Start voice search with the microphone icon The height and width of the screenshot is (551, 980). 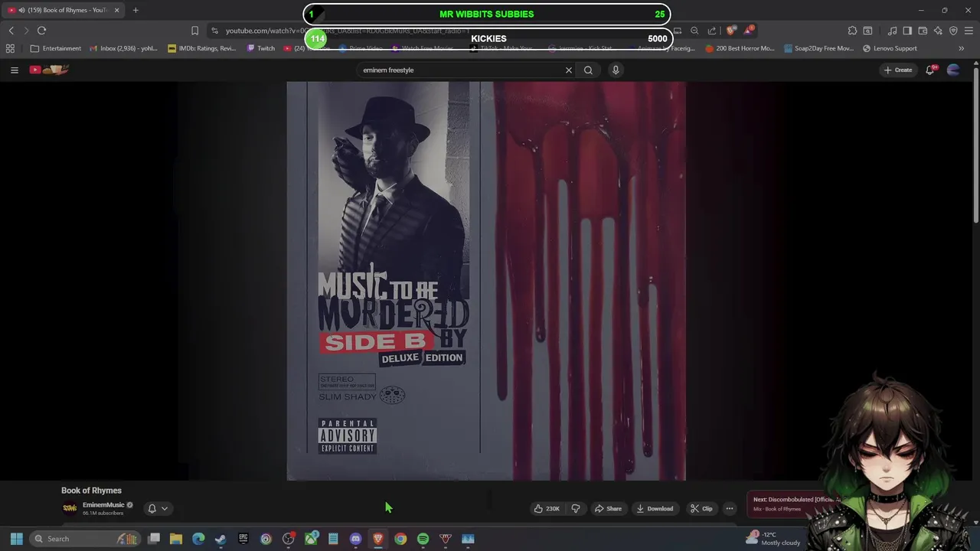pos(616,70)
